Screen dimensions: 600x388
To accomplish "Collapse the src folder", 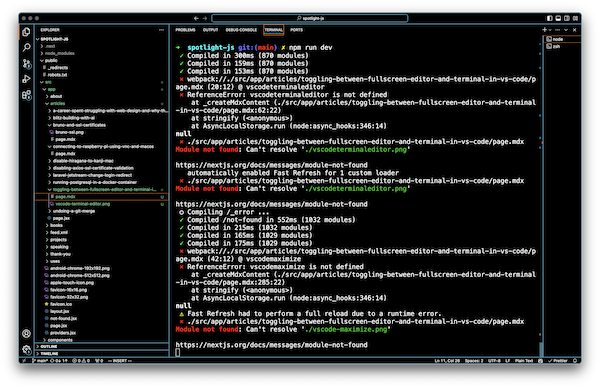I will (101, 82).
